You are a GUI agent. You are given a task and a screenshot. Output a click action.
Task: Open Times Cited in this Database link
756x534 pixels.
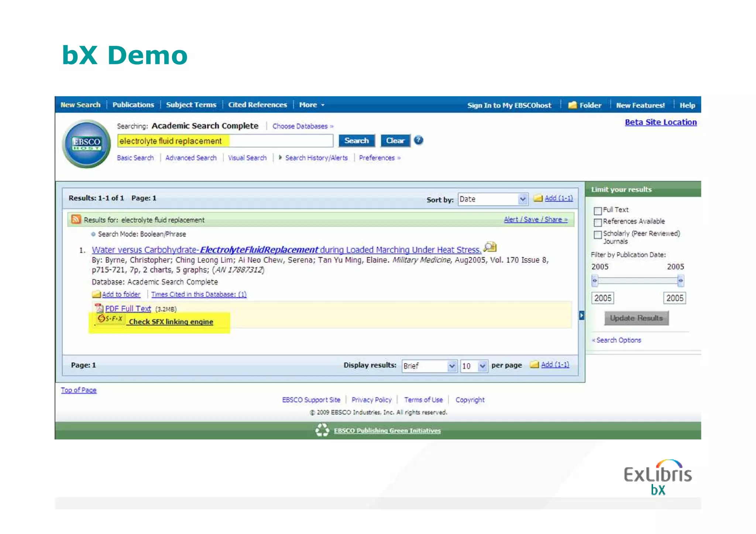click(199, 294)
